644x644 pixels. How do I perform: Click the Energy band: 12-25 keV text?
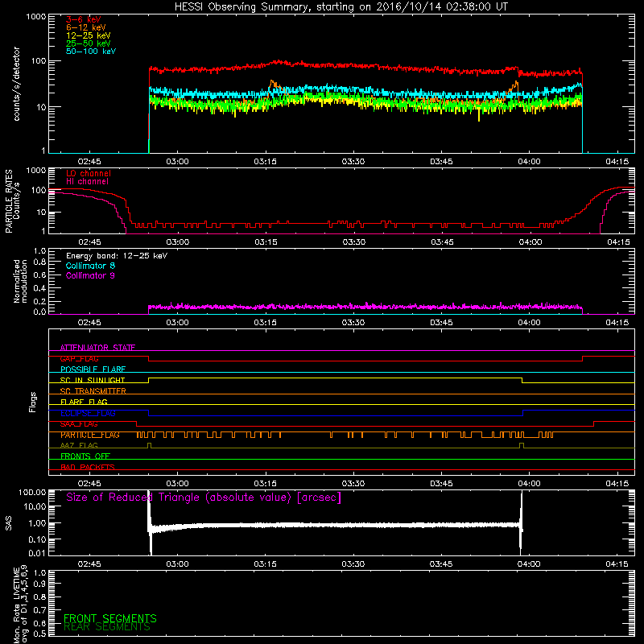[117, 256]
